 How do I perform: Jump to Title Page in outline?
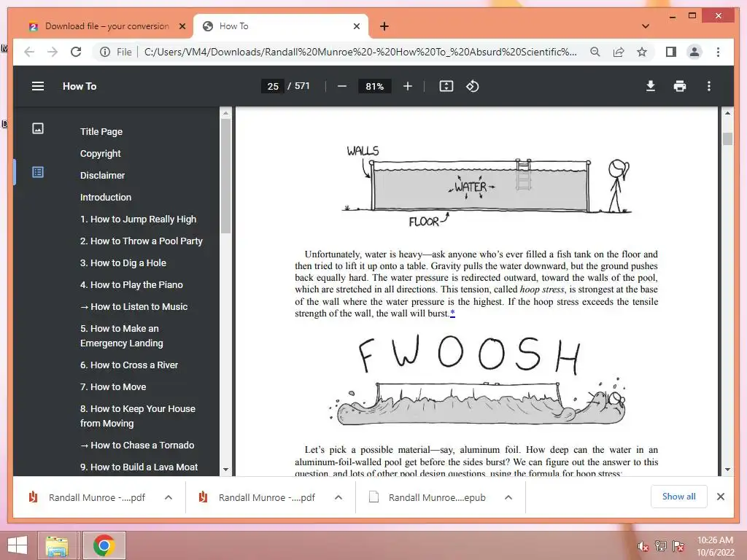point(101,131)
